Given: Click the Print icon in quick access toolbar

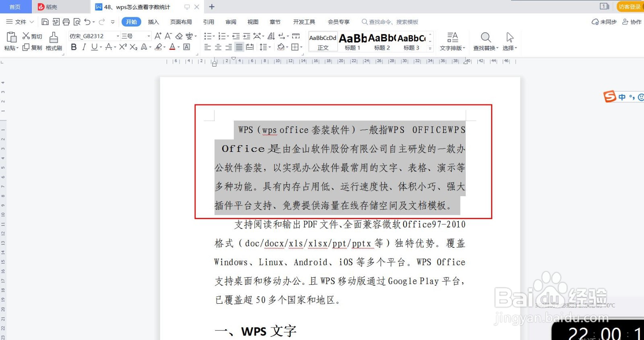Looking at the screenshot, I should point(66,22).
